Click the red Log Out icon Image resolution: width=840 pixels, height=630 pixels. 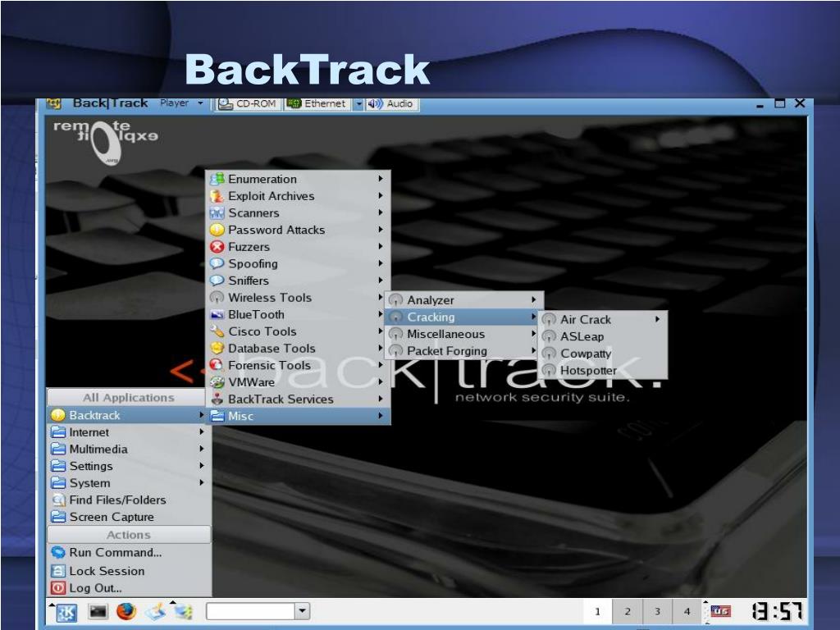[x=58, y=588]
